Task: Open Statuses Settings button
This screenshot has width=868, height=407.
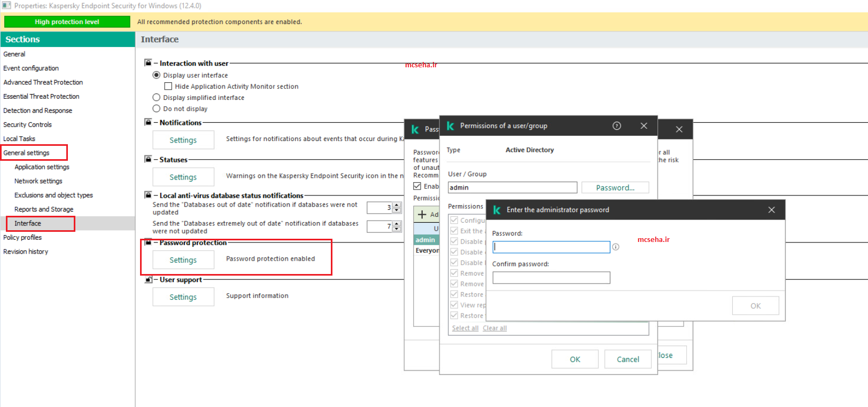Action: coord(183,177)
